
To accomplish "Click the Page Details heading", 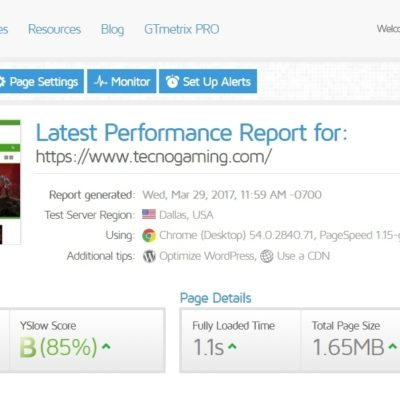I will tap(215, 298).
